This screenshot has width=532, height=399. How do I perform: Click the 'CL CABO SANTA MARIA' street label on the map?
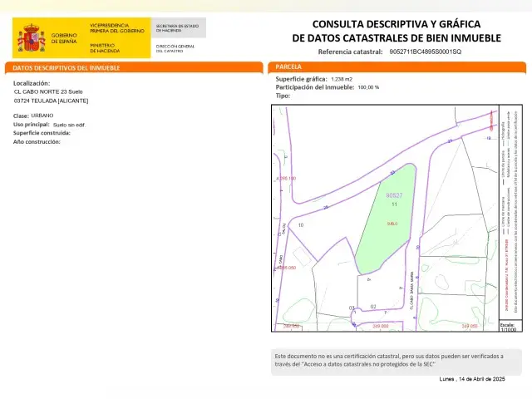411,290
